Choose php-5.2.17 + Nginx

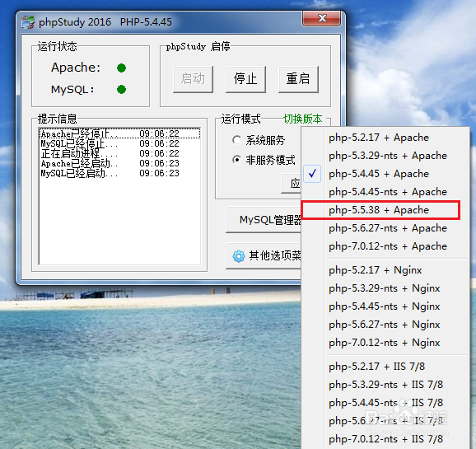click(x=385, y=270)
